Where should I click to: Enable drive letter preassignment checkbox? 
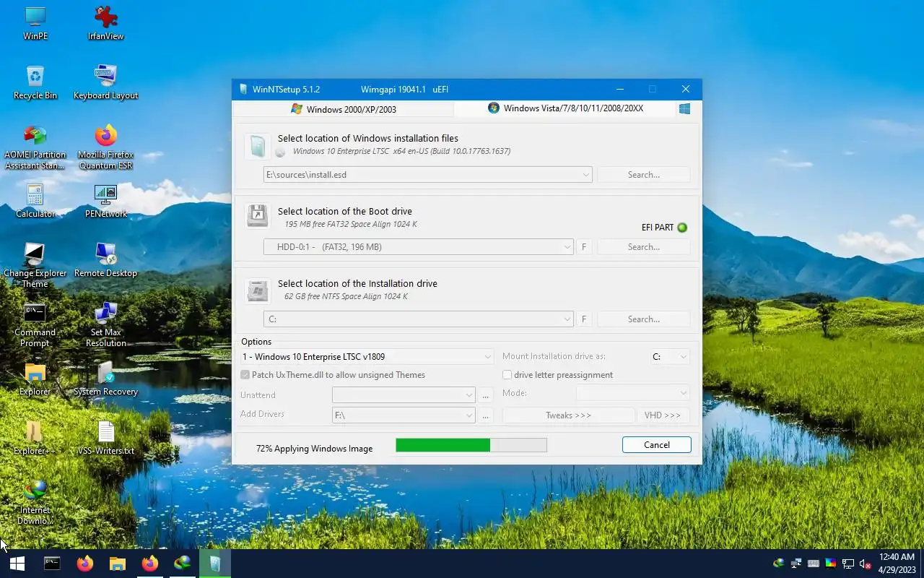pyautogui.click(x=507, y=375)
